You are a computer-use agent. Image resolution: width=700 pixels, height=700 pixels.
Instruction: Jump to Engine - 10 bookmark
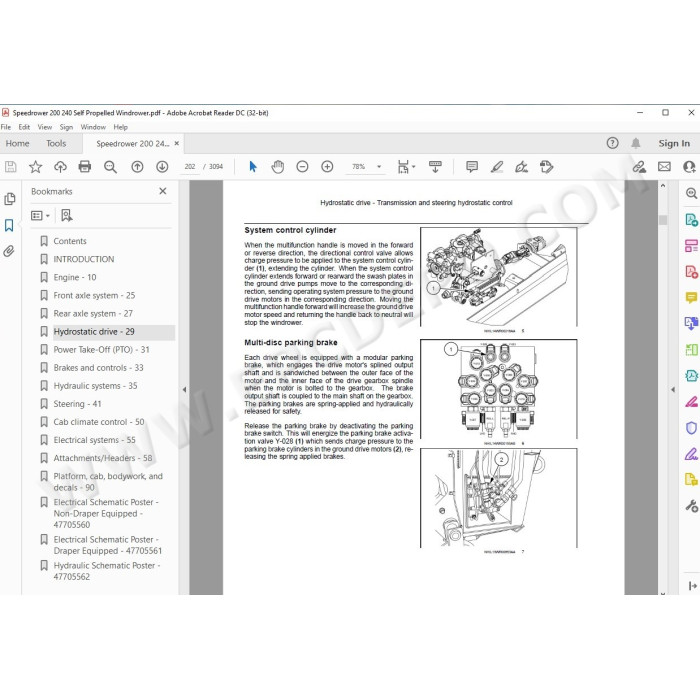coord(75,277)
